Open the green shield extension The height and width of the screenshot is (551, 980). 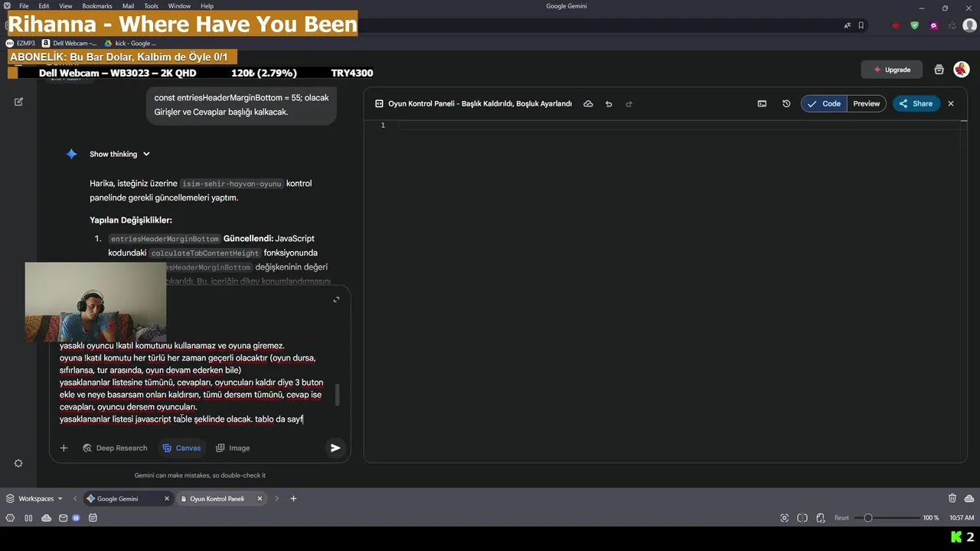click(914, 25)
